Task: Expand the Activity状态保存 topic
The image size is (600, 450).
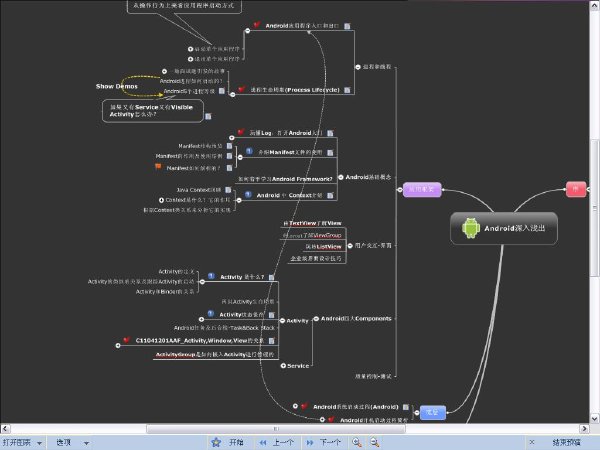Action: coord(201,319)
